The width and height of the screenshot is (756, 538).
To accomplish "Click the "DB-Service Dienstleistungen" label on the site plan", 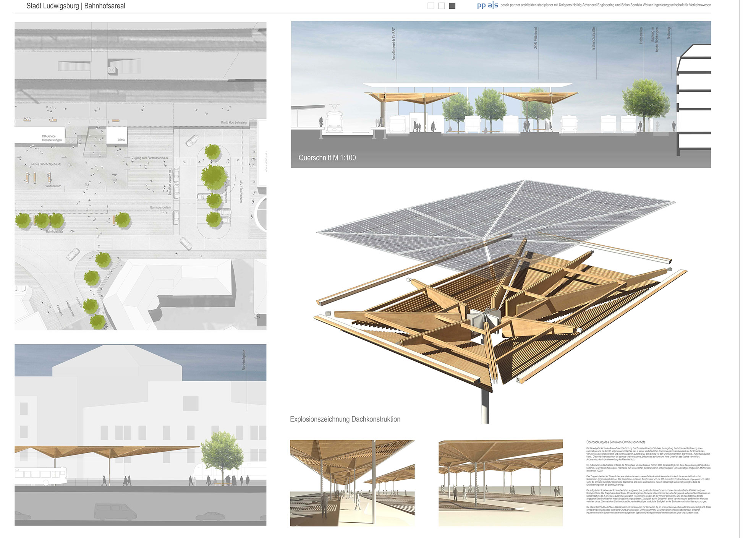I will [52, 138].
